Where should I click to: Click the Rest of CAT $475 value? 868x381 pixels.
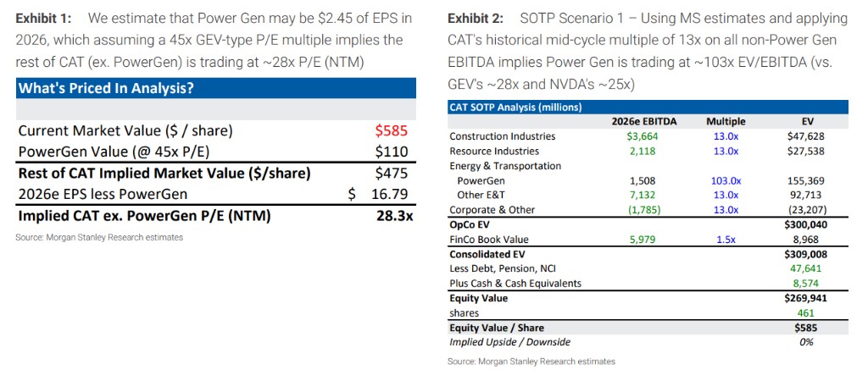391,173
